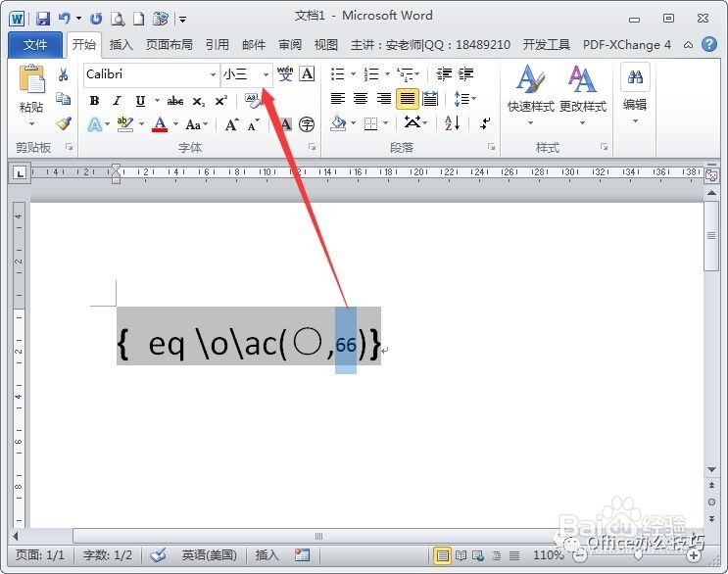Click the Copy icon in clipboard group
This screenshot has height=574, width=728.
click(63, 98)
